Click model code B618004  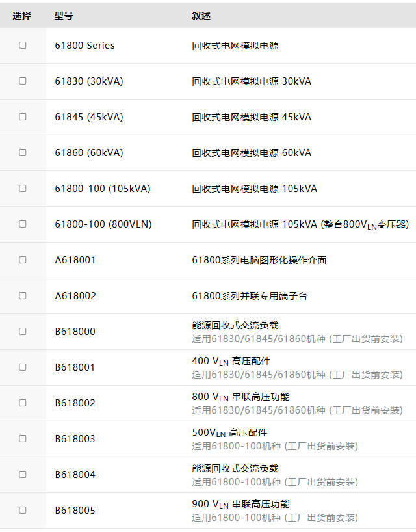point(75,475)
